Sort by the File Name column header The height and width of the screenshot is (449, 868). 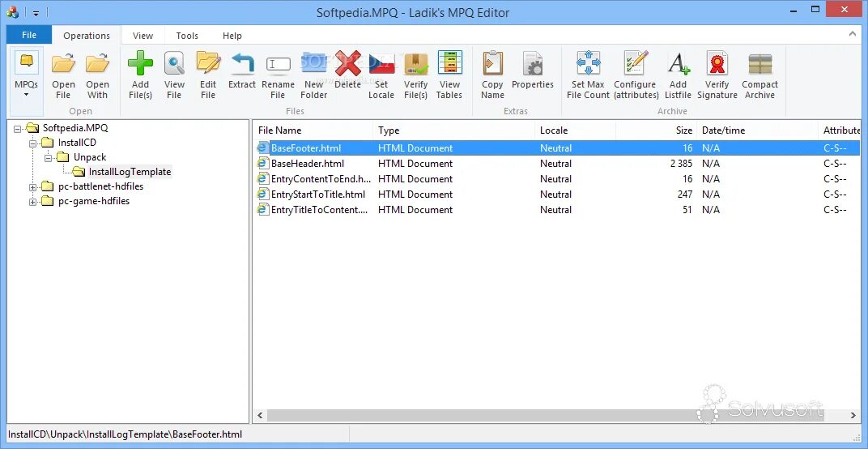pos(313,130)
